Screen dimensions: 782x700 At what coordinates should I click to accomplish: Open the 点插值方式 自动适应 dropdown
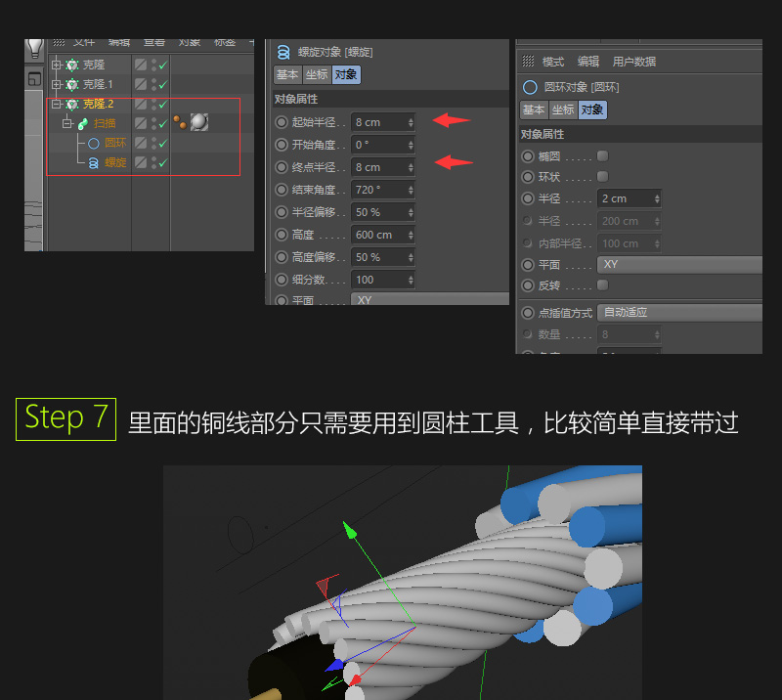tap(679, 312)
